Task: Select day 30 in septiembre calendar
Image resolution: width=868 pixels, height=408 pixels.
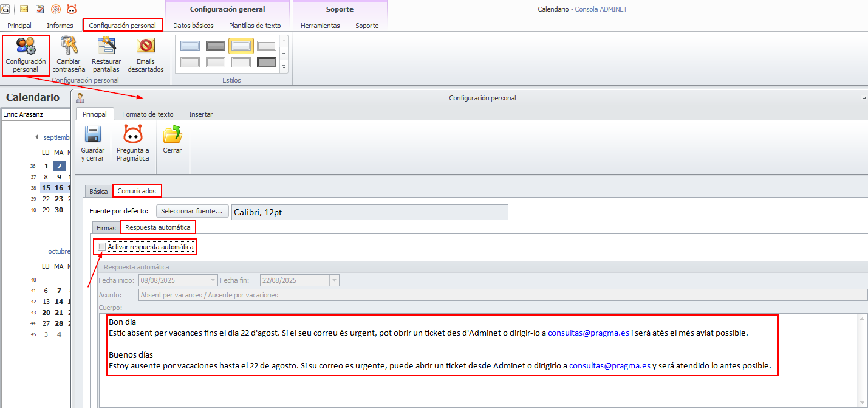Action: click(58, 210)
